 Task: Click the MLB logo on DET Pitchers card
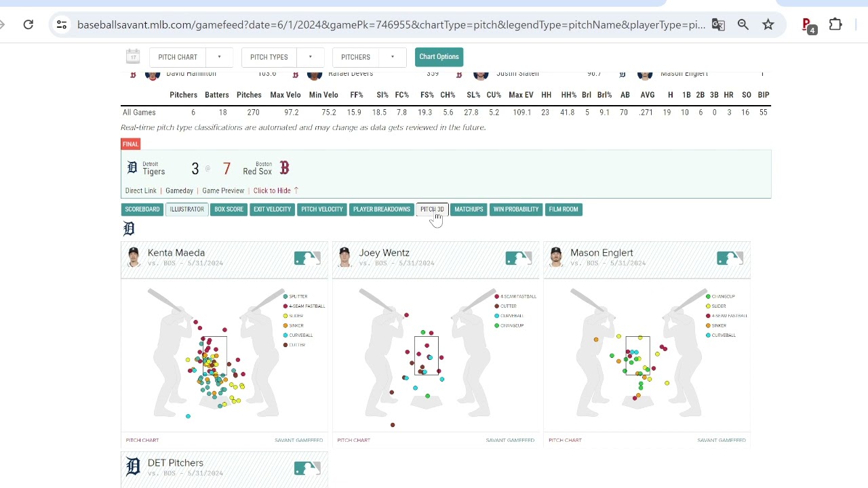(307, 468)
